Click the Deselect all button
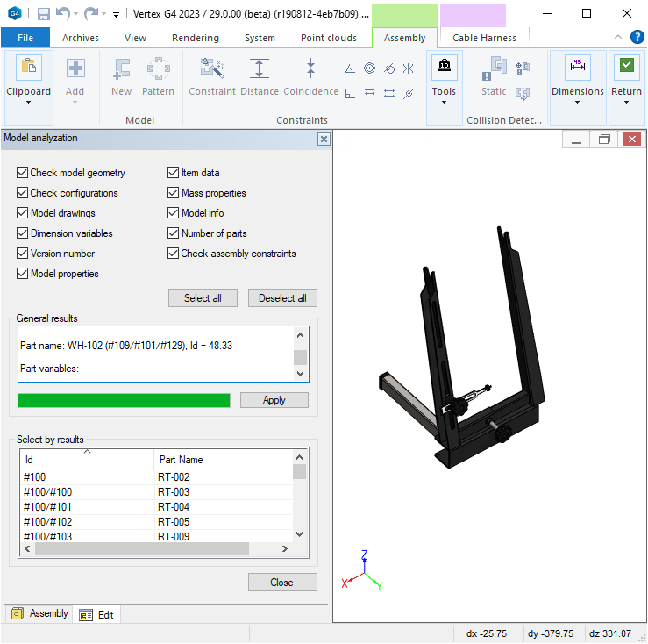The height and width of the screenshot is (644, 648). 282,298
